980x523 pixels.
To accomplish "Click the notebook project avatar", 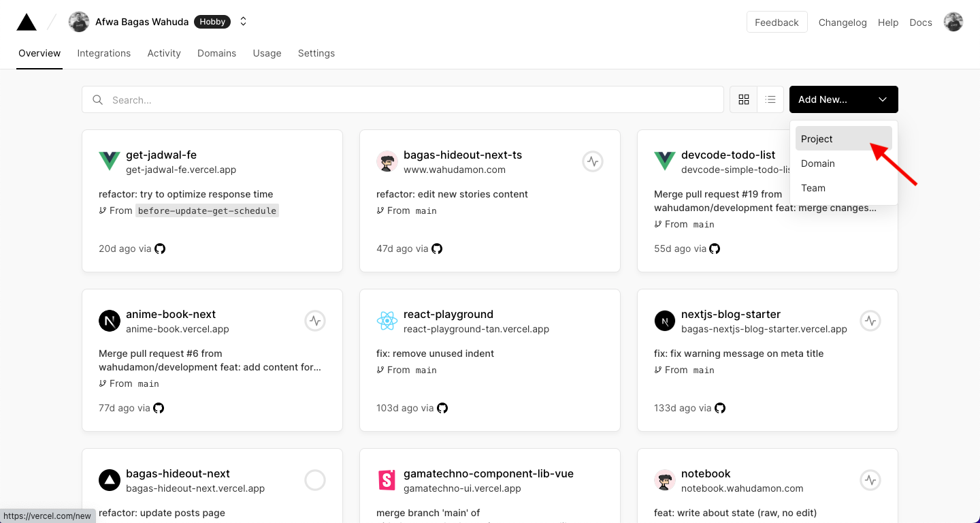I will pos(665,480).
